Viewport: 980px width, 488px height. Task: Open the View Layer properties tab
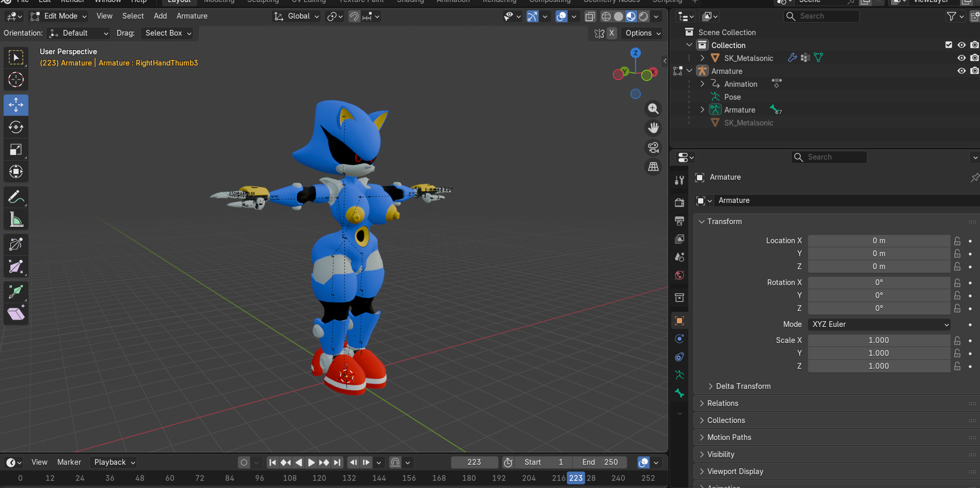click(x=679, y=239)
